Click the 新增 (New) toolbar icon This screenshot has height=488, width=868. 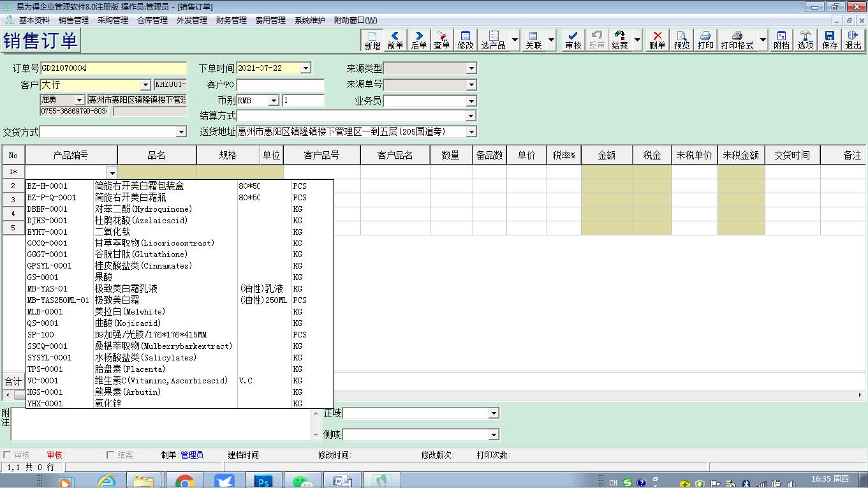[372, 40]
